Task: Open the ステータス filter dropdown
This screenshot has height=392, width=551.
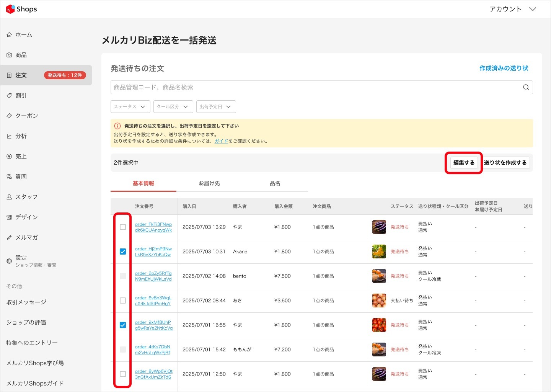Action: (130, 107)
